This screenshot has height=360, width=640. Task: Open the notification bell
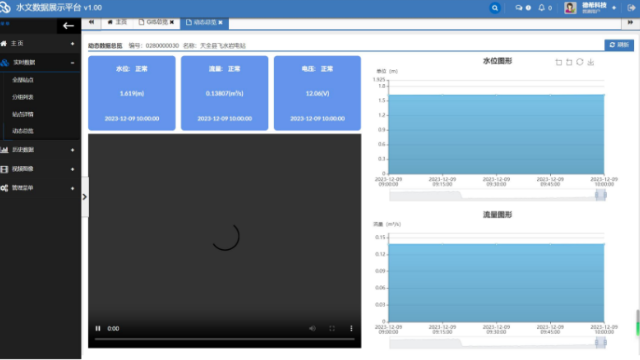pyautogui.click(x=542, y=8)
